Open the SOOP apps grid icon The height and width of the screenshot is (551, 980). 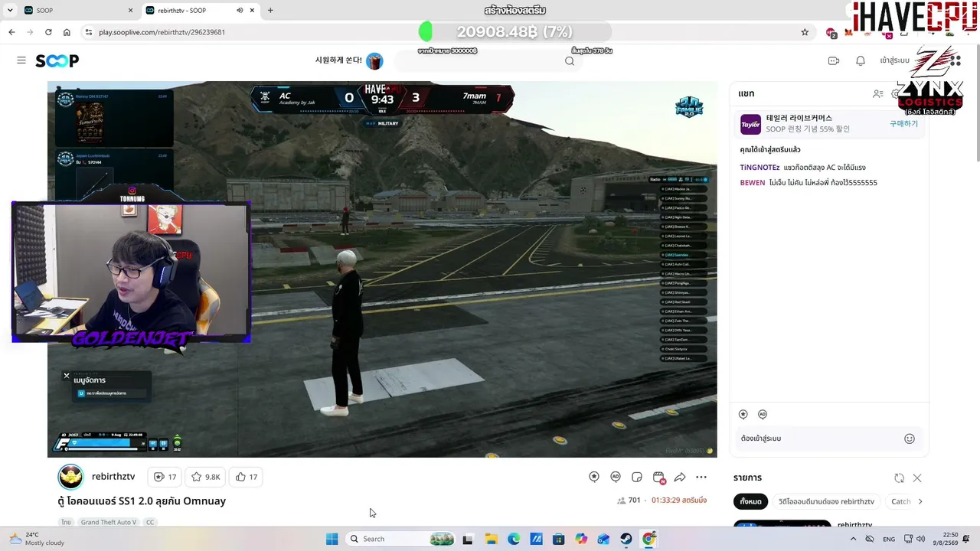[955, 60]
